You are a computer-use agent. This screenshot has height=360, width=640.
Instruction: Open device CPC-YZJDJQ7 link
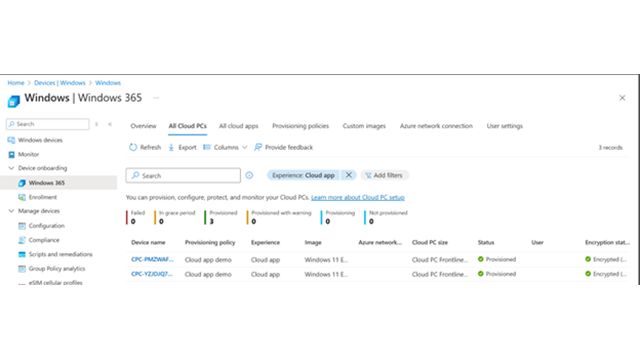(x=152, y=274)
